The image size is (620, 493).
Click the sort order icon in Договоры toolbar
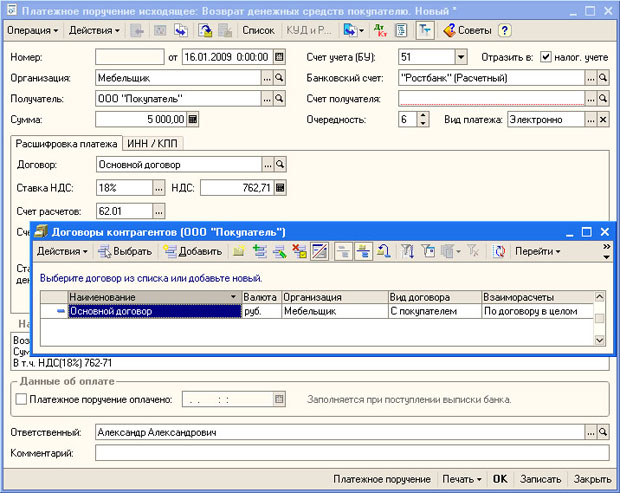pos(407,251)
